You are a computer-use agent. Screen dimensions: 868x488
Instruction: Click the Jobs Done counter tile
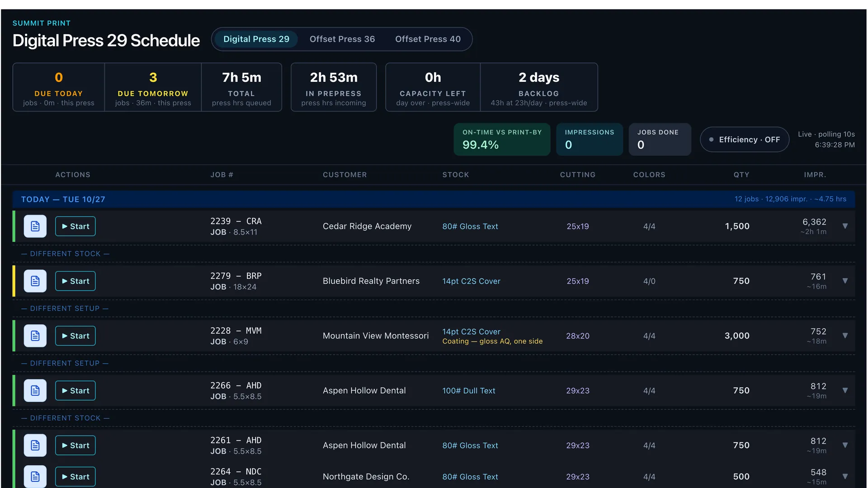(660, 140)
